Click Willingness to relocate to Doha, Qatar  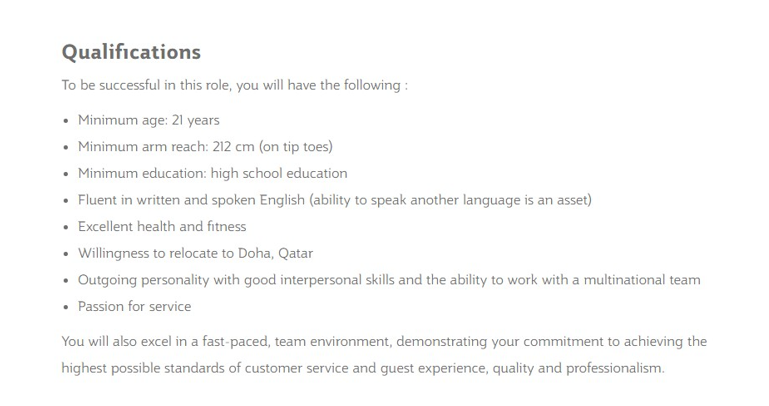195,253
